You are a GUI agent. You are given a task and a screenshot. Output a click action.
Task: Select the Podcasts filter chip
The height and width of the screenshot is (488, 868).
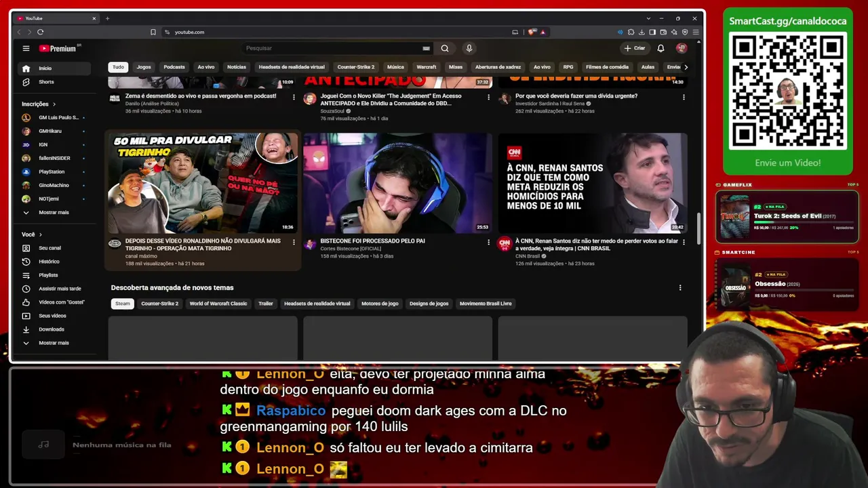coord(174,67)
